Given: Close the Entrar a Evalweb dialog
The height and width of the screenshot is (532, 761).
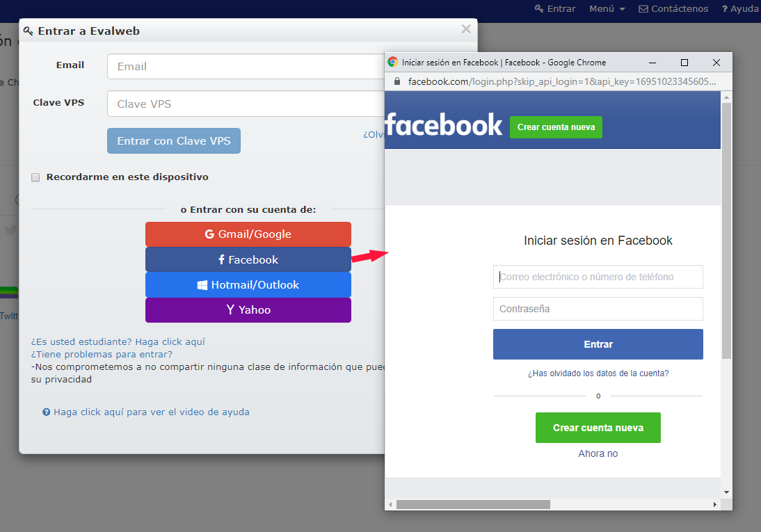Looking at the screenshot, I should pos(466,29).
